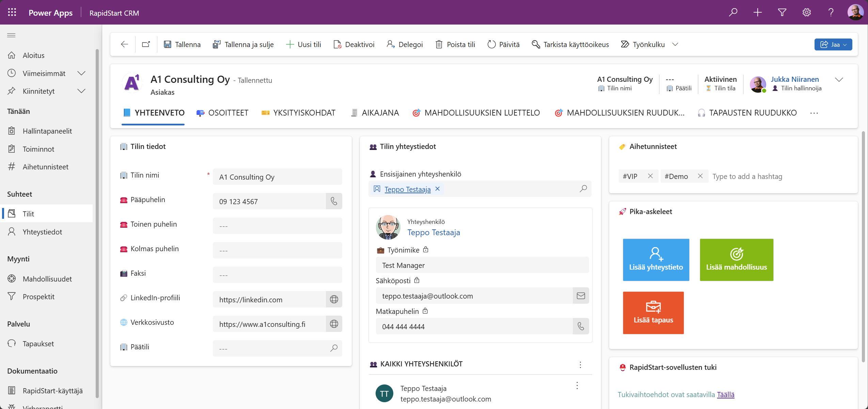Remove the #VIP hashtag with its X

650,176
